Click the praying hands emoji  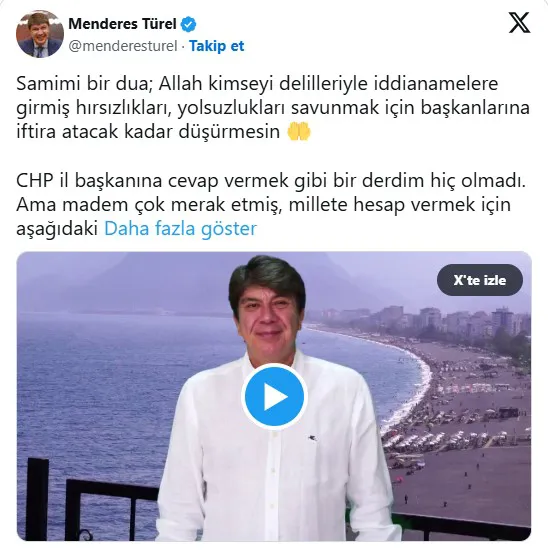point(299,132)
